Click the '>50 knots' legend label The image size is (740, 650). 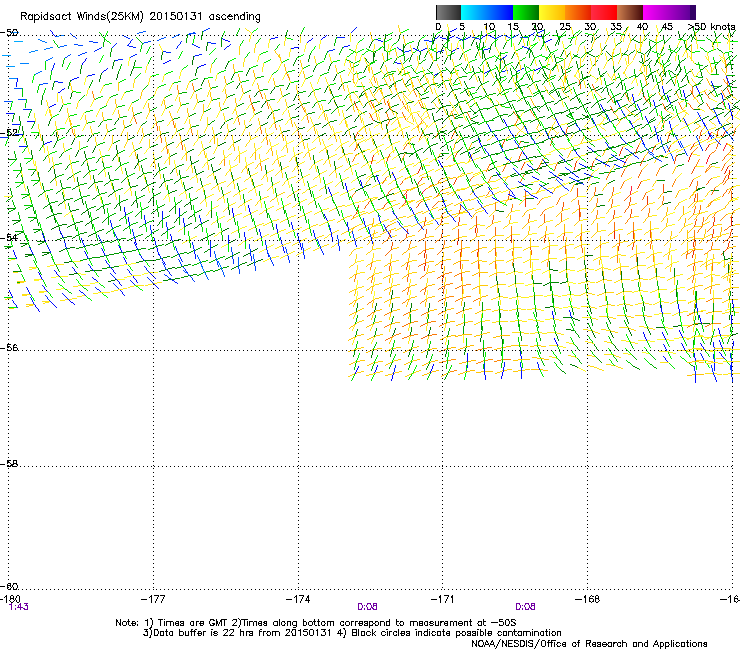click(x=712, y=26)
